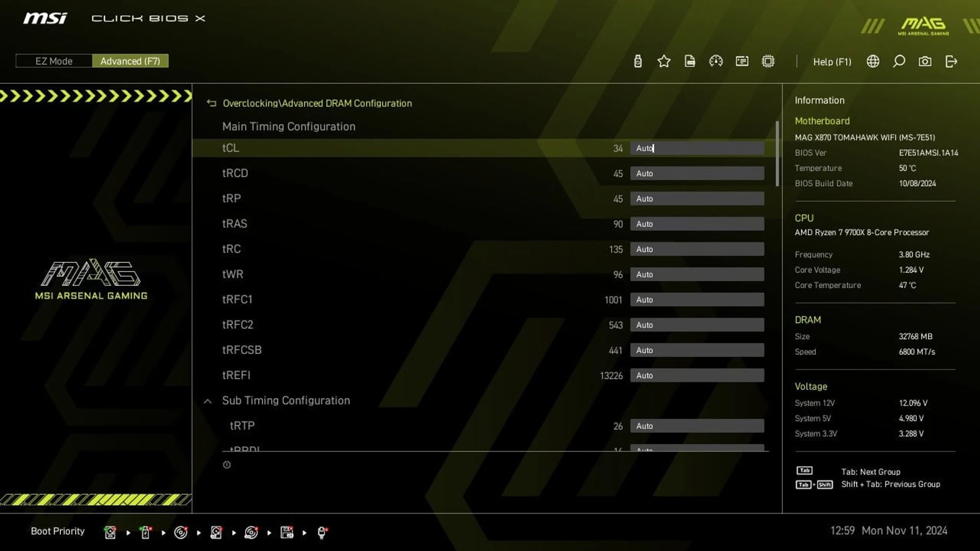Click the BIOS Ver value E7E51AMSI.1A14
Image resolution: width=980 pixels, height=551 pixels.
pos(928,153)
